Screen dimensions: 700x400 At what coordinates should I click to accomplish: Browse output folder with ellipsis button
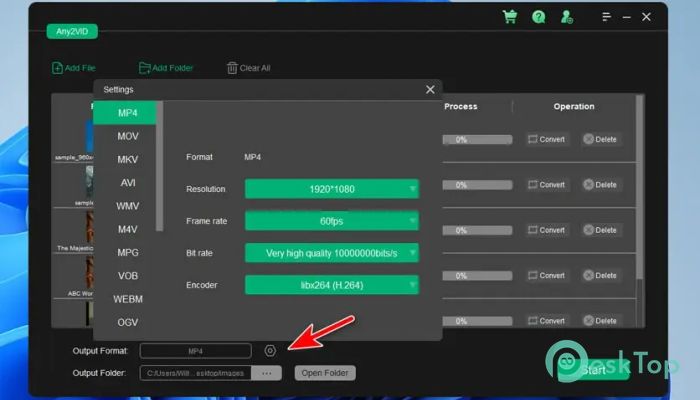click(267, 373)
